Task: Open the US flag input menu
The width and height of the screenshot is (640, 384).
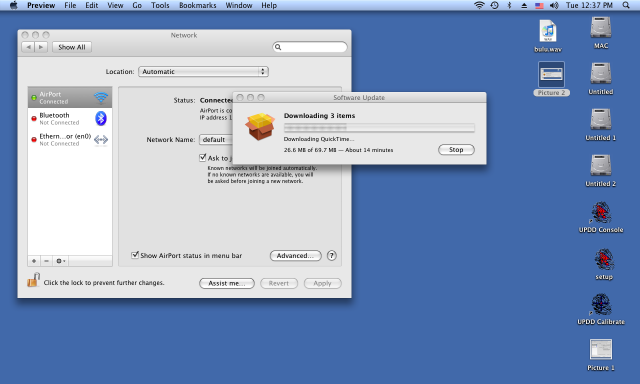Action: click(x=539, y=6)
